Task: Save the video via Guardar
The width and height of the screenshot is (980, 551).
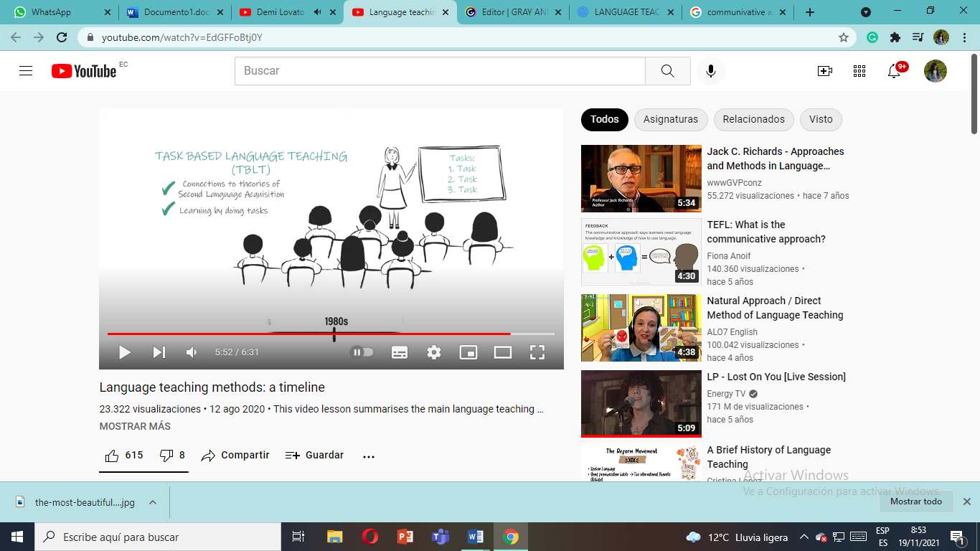Action: [314, 456]
